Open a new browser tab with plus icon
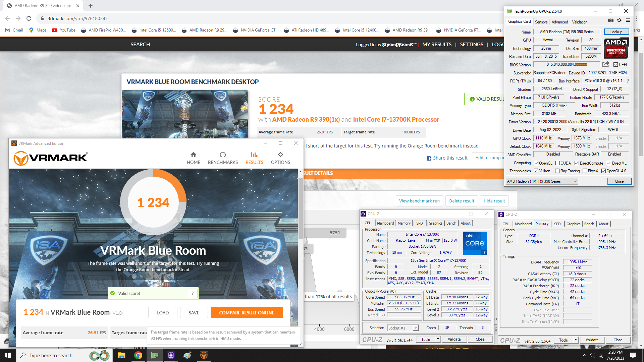Screen dimensions: 644x362 [91, 6]
